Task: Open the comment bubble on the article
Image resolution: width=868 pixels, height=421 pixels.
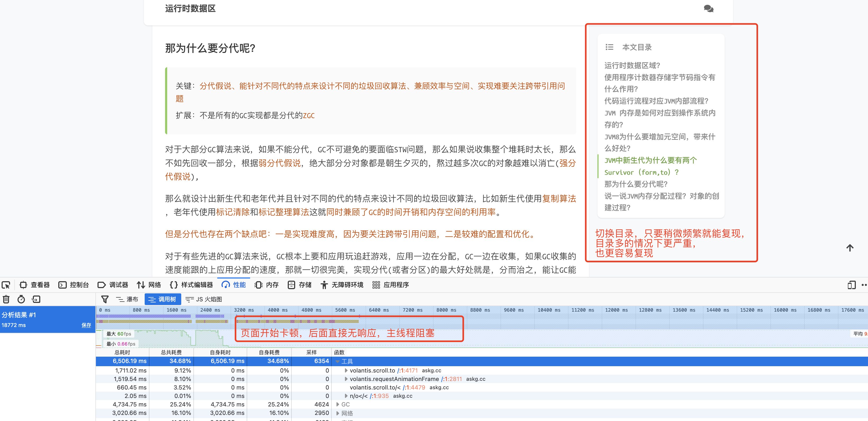Action: pos(708,9)
